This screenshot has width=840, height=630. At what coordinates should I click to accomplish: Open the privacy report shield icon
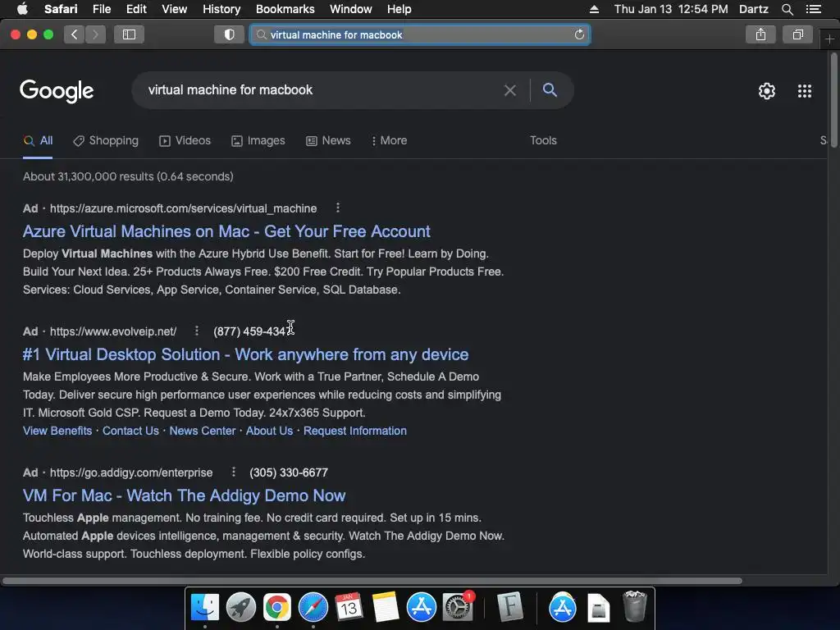pos(230,34)
